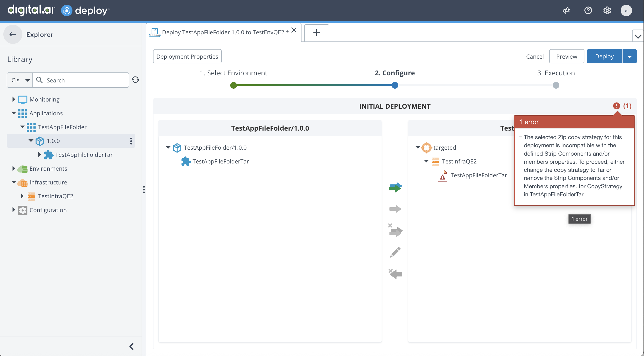Collapse the Applications tree node
This screenshot has width=644, height=356.
coord(14,113)
